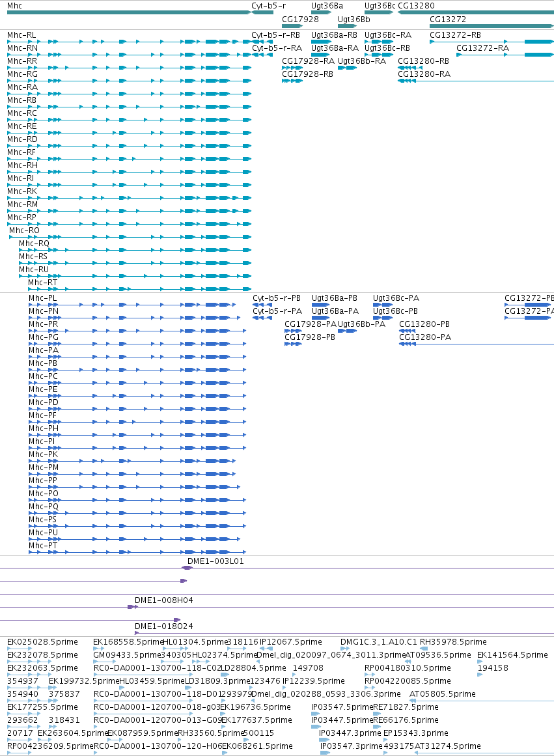554x756 pixels.
Task: Select CG13280-PB protein label
Action: [424, 324]
